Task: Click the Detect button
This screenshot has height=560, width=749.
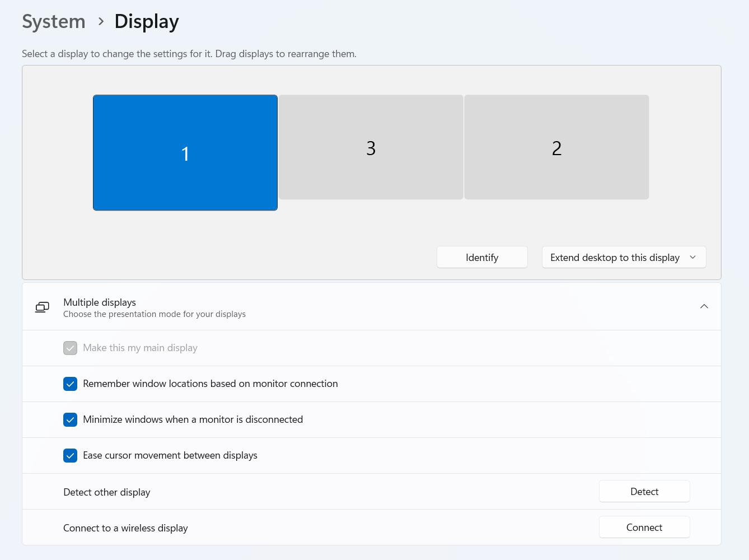Action: pyautogui.click(x=644, y=492)
